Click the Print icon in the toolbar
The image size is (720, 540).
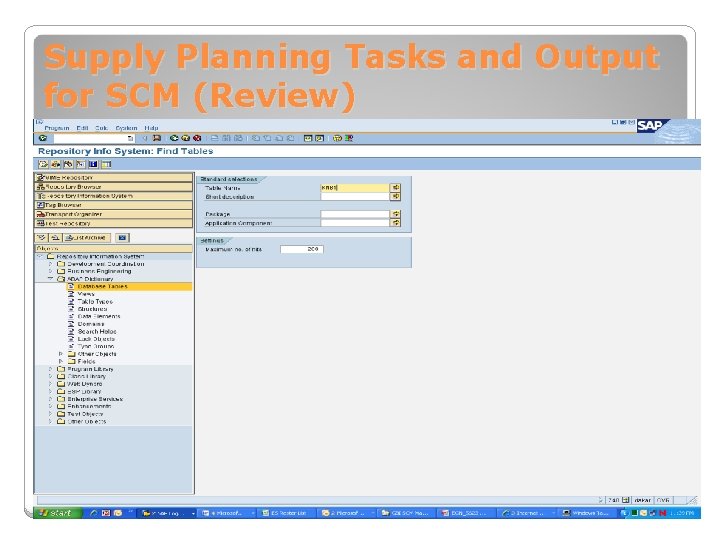coord(214,138)
